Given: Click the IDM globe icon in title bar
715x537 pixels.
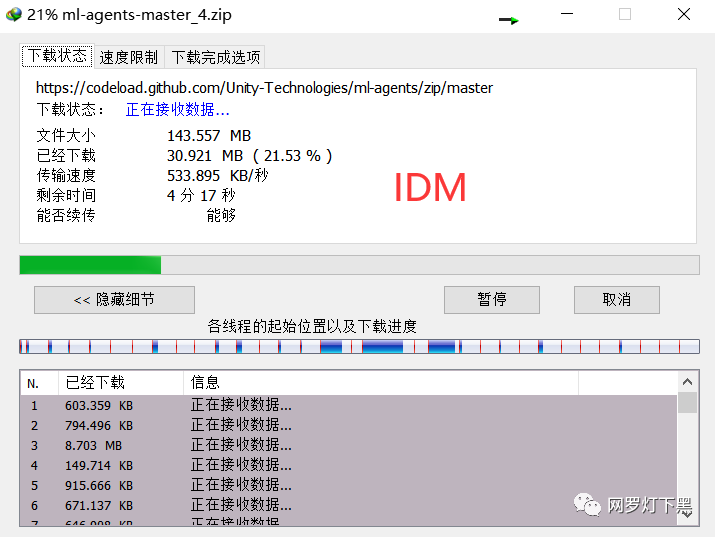Looking at the screenshot, I should click(14, 15).
